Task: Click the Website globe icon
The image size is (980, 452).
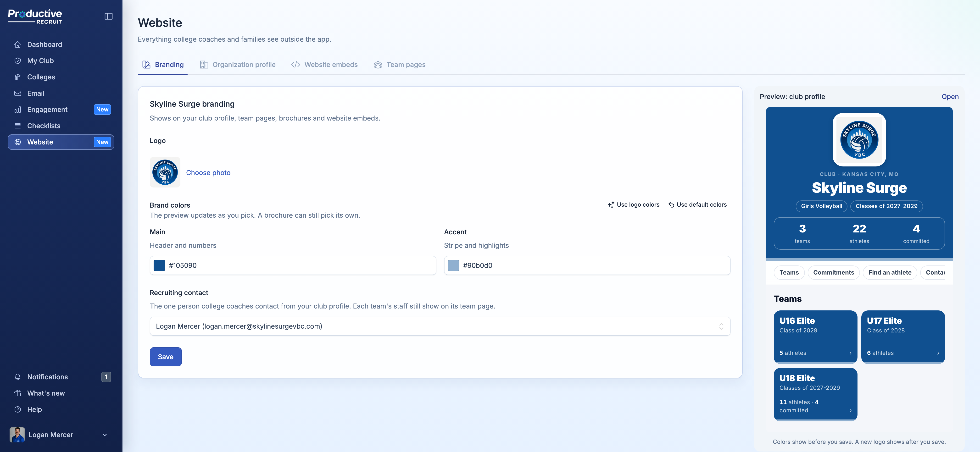Action: 17,142
